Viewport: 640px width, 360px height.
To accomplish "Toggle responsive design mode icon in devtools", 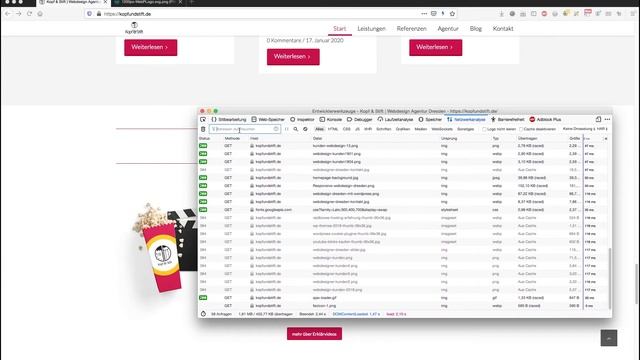I will click(598, 119).
